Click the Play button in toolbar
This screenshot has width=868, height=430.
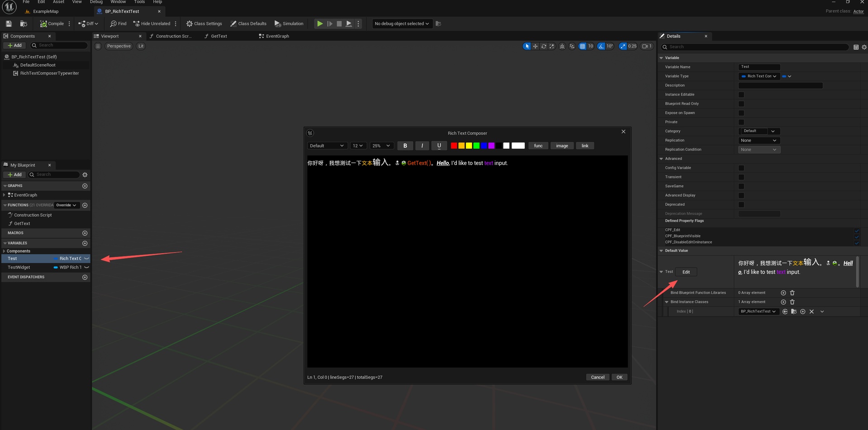coord(320,24)
